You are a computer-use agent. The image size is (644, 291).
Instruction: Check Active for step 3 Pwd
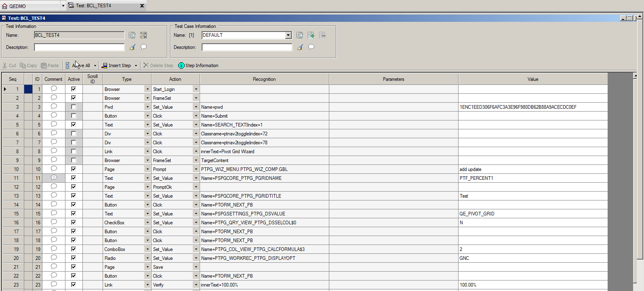pos(74,107)
